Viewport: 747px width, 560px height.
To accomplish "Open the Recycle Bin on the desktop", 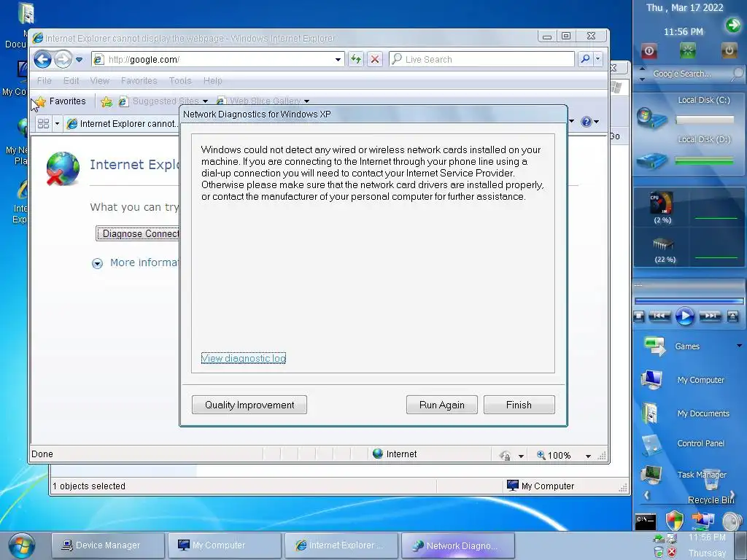I will pyautogui.click(x=711, y=486).
